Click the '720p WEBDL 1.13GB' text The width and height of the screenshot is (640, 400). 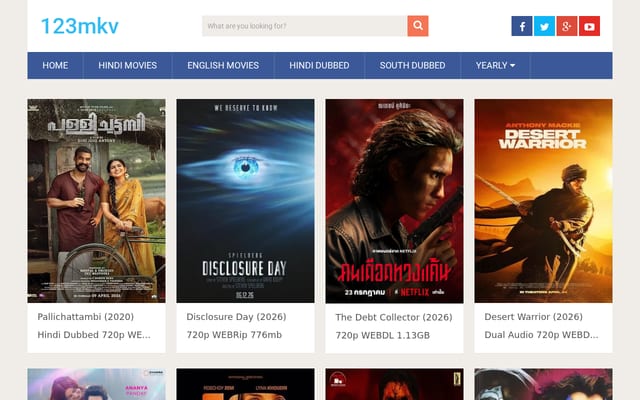pos(382,335)
